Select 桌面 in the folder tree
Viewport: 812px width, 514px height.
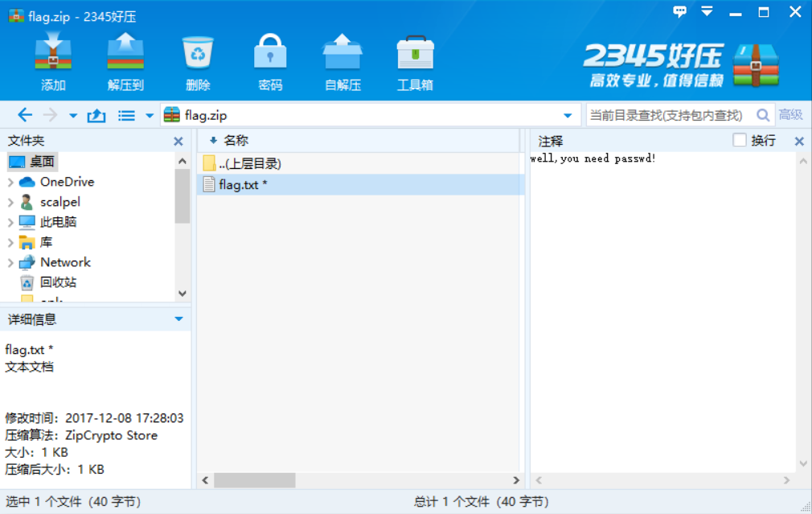[32, 162]
